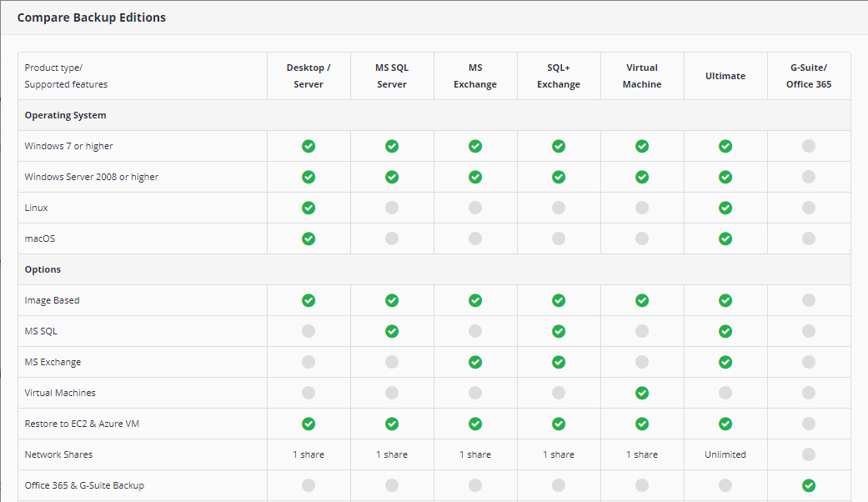This screenshot has width=868, height=502.
Task: Click gray dot for Linux under MS SQL Server
Action: click(392, 208)
